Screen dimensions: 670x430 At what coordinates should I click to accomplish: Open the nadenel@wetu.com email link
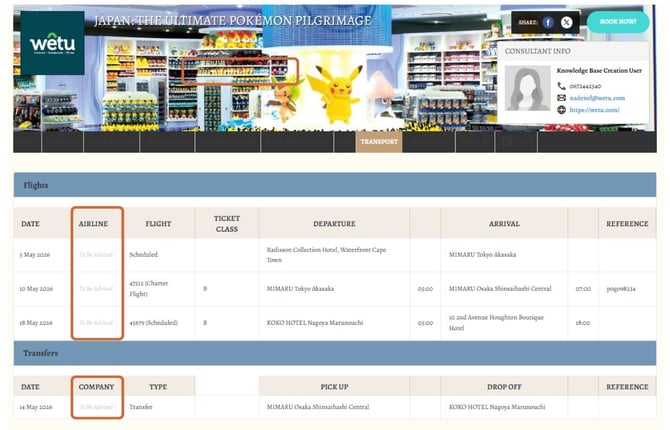597,98
